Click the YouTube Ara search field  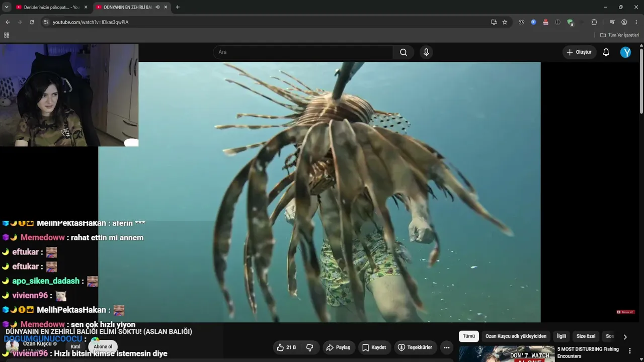click(x=303, y=52)
